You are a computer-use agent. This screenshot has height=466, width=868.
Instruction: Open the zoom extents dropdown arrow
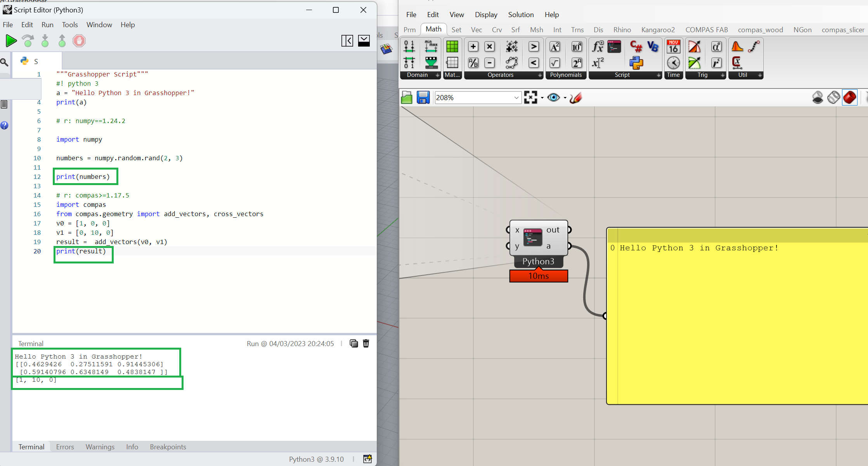[x=542, y=99]
